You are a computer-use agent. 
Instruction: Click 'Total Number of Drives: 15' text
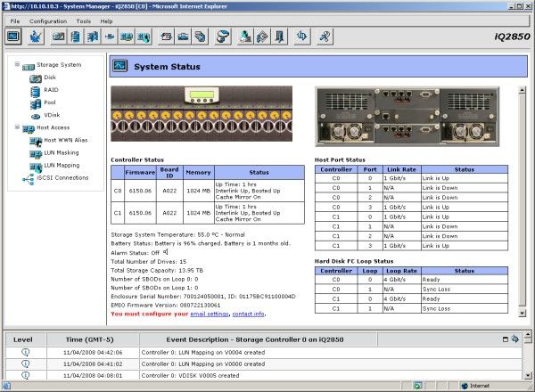[148, 261]
